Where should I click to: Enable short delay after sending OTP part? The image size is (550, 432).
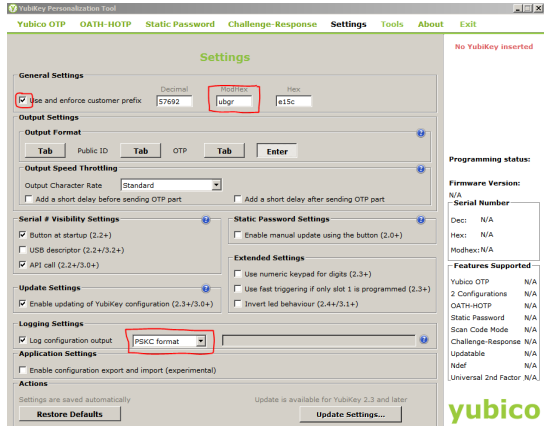tap(237, 199)
